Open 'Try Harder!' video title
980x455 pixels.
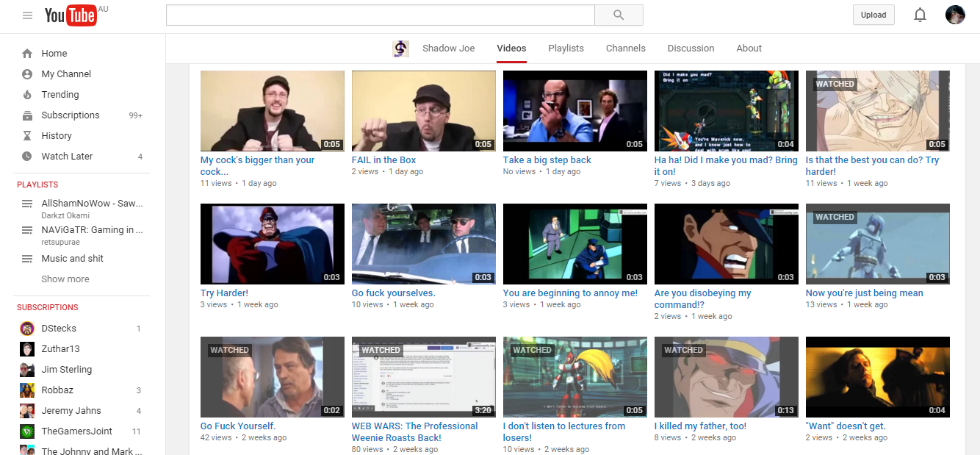tap(225, 293)
